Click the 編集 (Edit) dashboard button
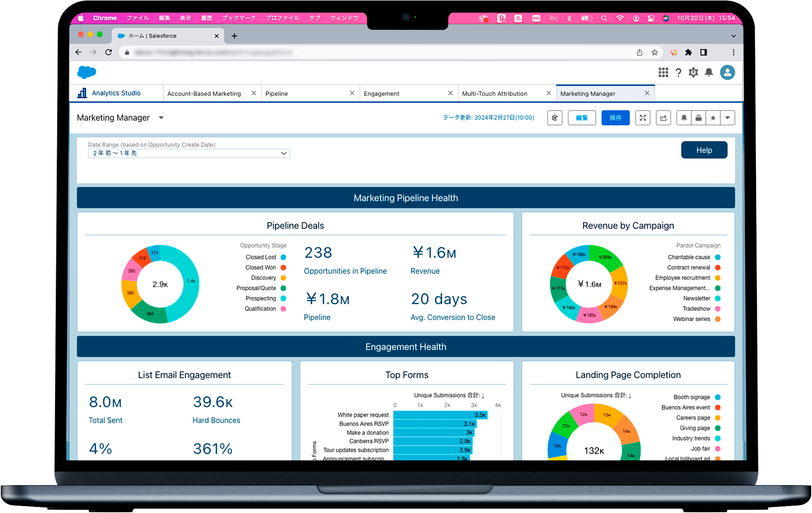 click(x=582, y=118)
